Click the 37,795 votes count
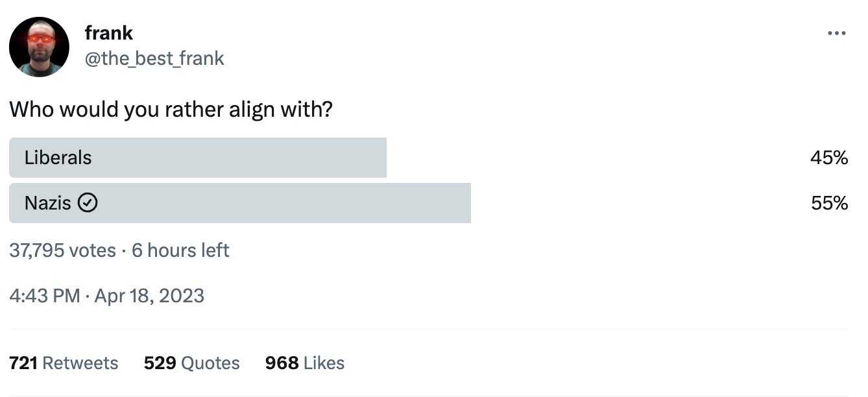The height and width of the screenshot is (397, 868). 63,250
